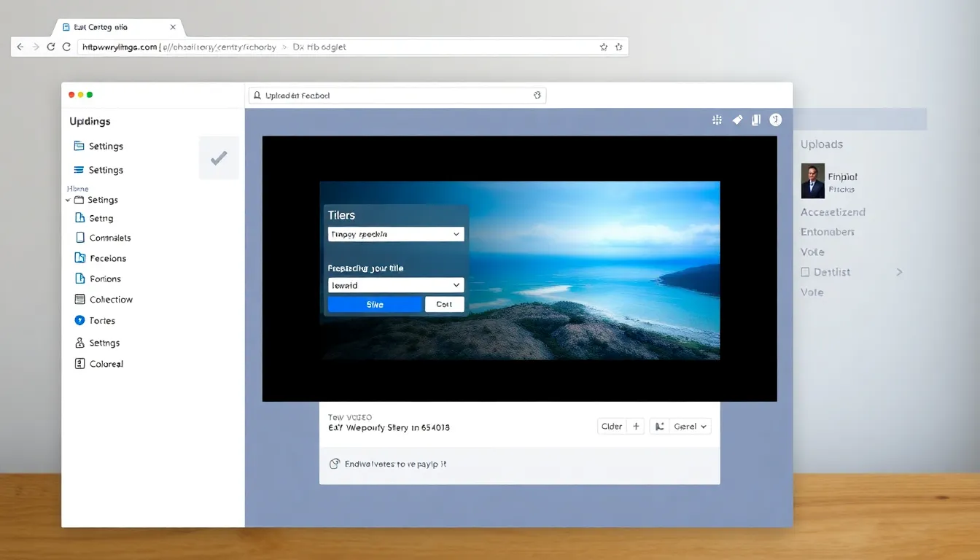Bookmark page with the address bar star

click(603, 47)
